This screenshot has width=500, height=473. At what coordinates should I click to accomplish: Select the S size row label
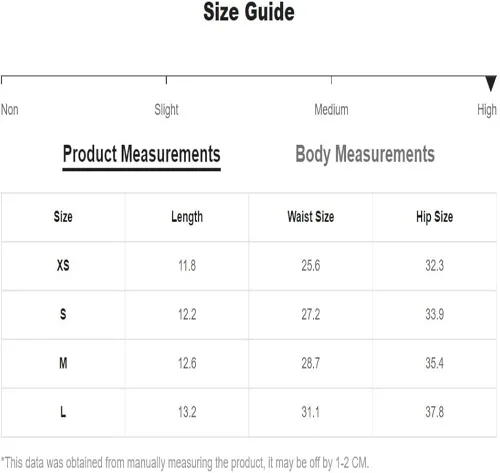click(x=63, y=314)
